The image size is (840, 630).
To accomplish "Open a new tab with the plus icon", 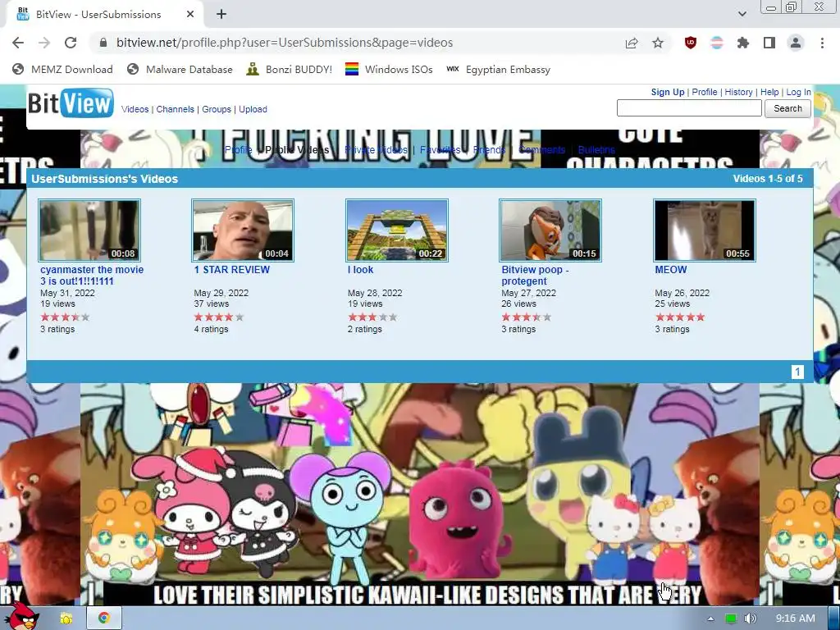I will (x=221, y=15).
